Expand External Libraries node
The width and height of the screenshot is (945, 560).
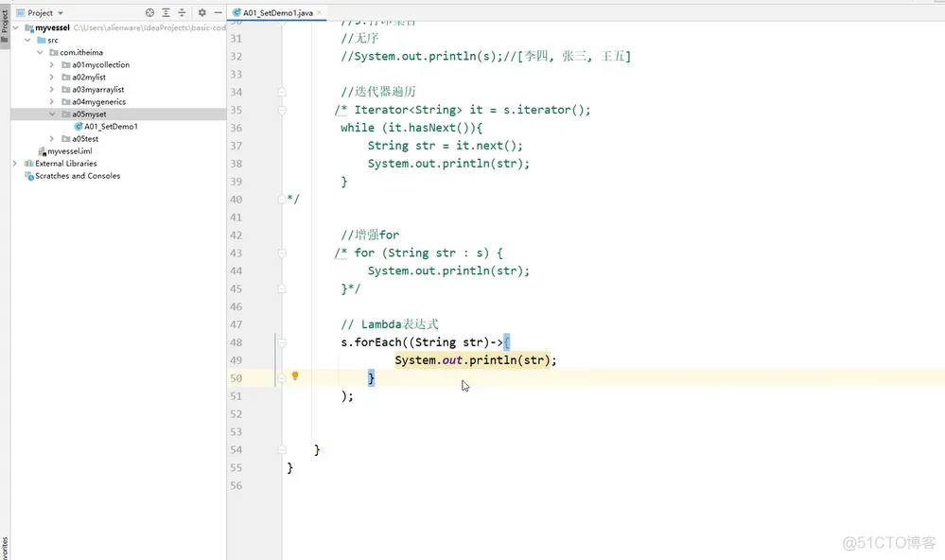15,164
